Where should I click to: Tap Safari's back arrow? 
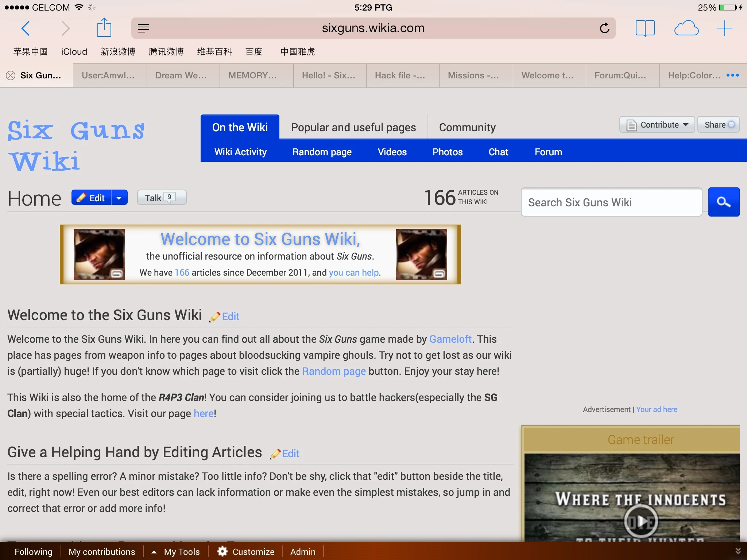26,28
